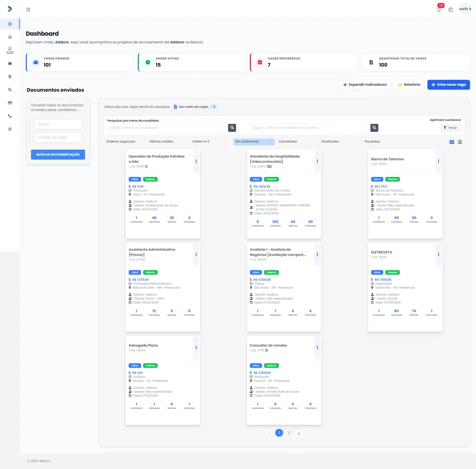
Task: Switch to grid view layout
Action: 452,142
